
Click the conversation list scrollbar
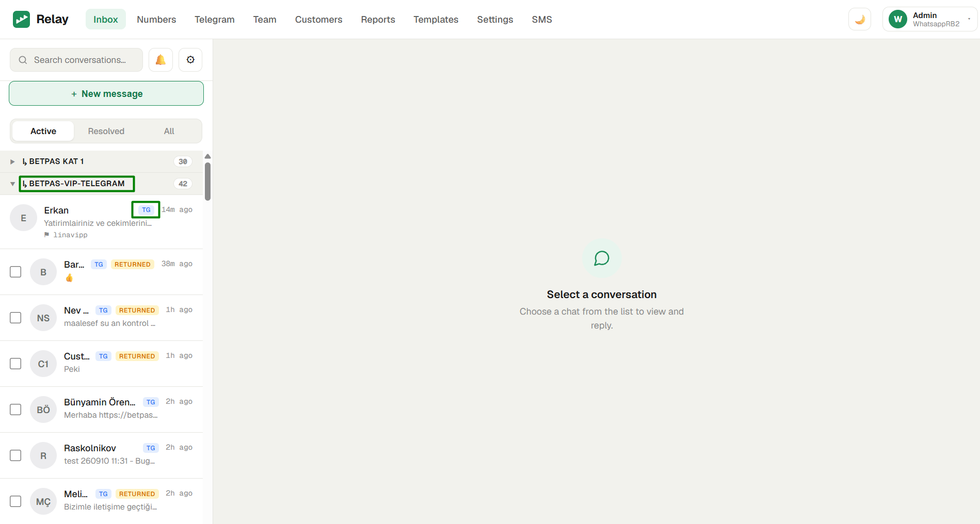[207, 181]
